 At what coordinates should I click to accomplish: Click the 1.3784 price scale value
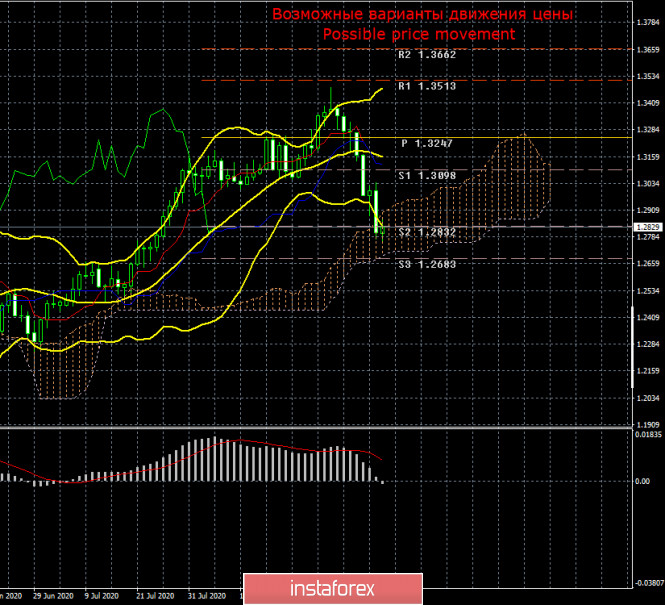tap(647, 22)
